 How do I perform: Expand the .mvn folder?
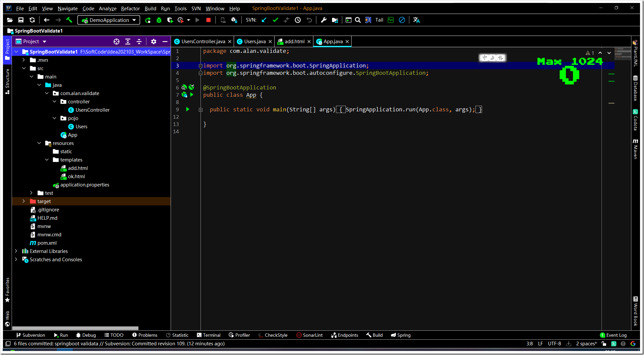coord(24,60)
